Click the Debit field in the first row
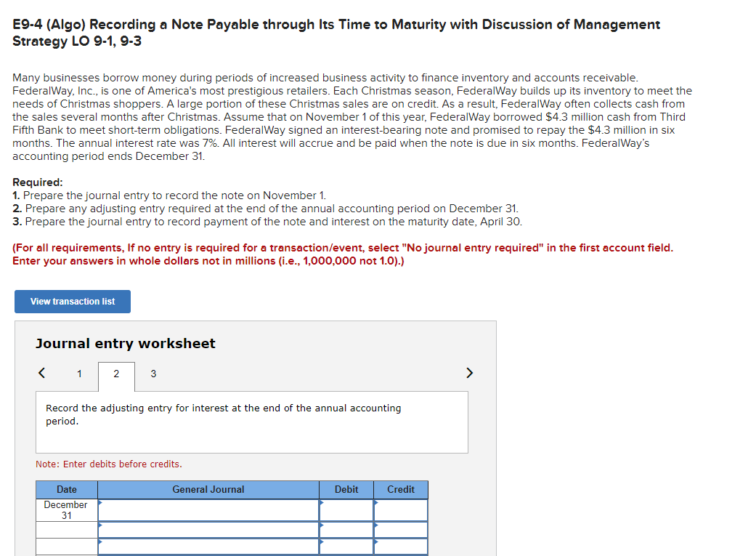This screenshot has width=756, height=556. click(x=346, y=509)
